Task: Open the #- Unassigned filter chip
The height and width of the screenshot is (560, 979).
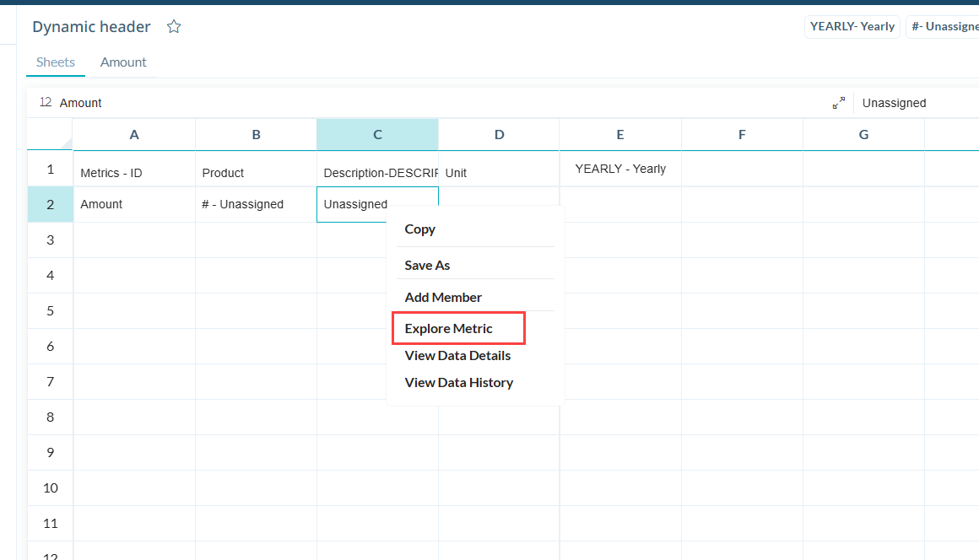Action: [944, 27]
